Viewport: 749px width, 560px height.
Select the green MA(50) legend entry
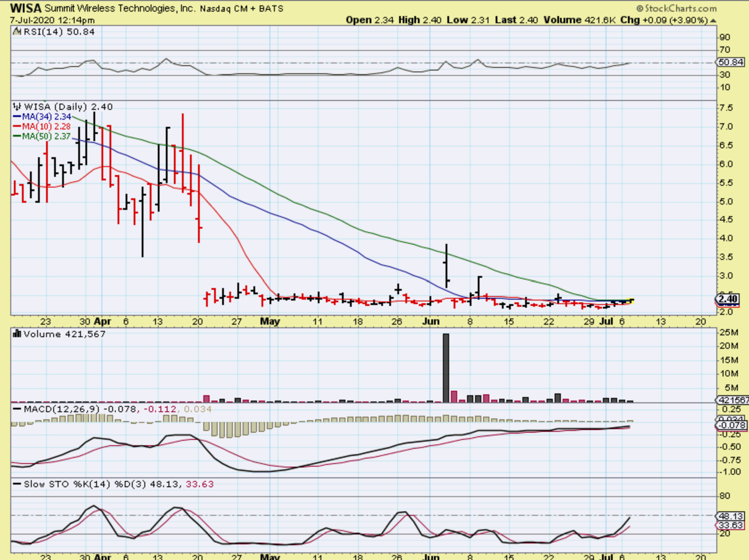click(x=42, y=136)
